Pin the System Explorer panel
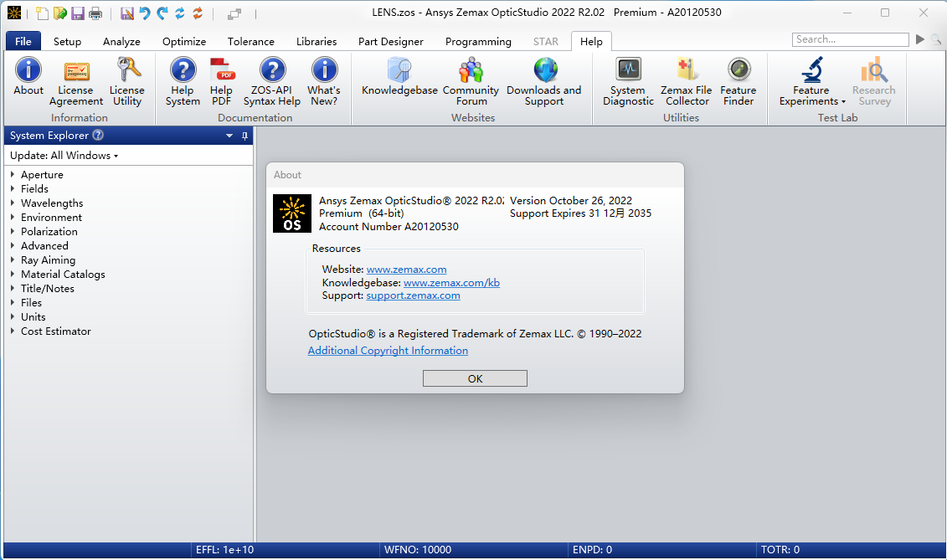 (x=244, y=136)
